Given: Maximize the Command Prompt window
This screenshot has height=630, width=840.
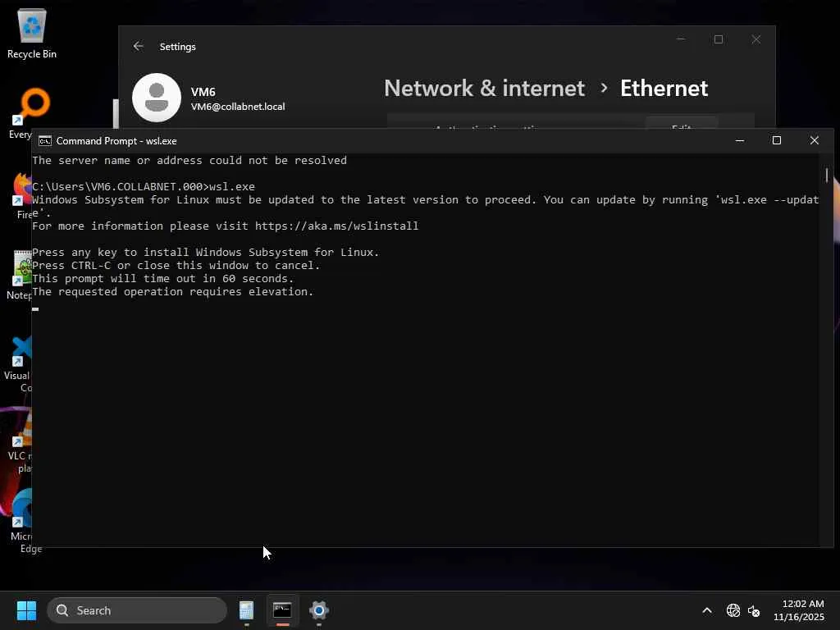Looking at the screenshot, I should [776, 140].
